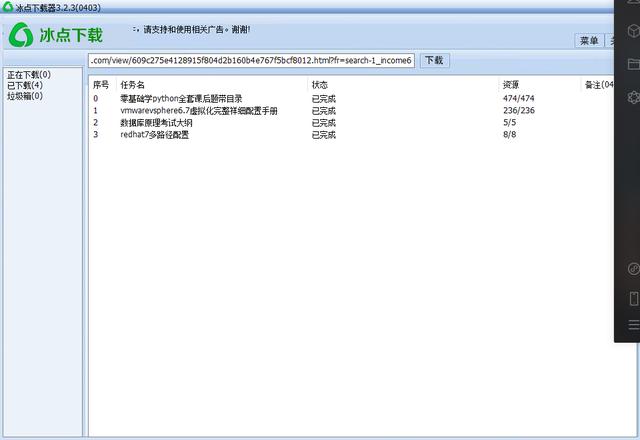
Task: Select task 零基础学python全套课后题带目录
Action: (181, 99)
